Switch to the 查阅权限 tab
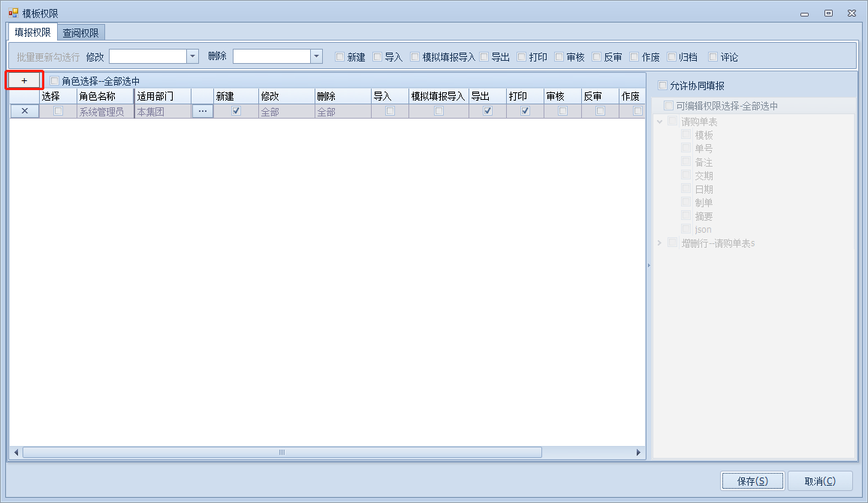Image resolution: width=868 pixels, height=503 pixels. coord(80,32)
